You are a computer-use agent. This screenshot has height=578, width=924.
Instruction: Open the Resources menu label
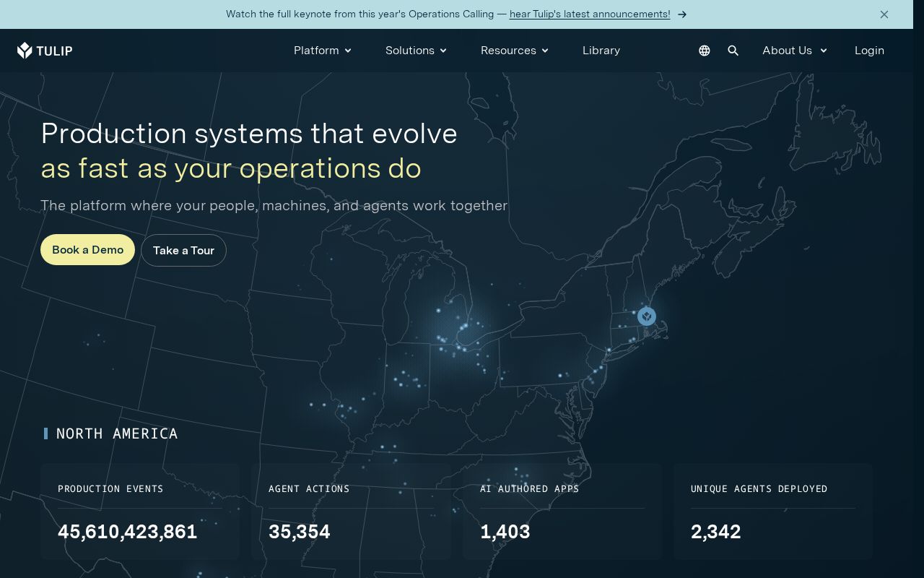508,51
